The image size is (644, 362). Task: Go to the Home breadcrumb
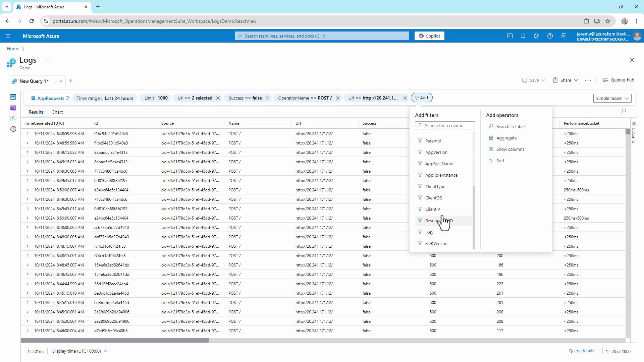tap(13, 49)
